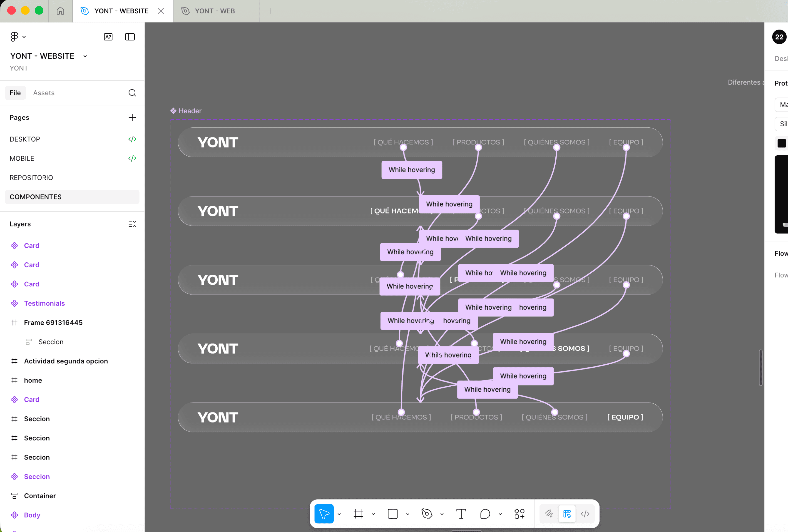Click the search icon in File panel

pyautogui.click(x=132, y=93)
